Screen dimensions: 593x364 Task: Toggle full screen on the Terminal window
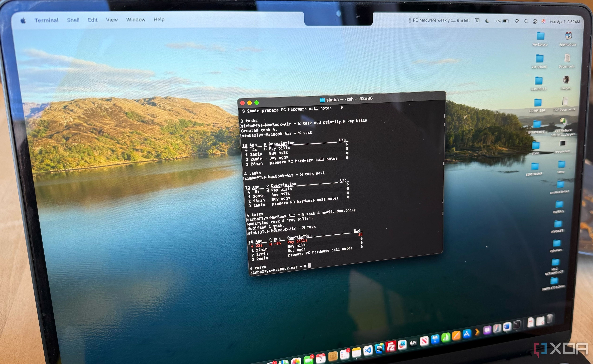click(256, 103)
